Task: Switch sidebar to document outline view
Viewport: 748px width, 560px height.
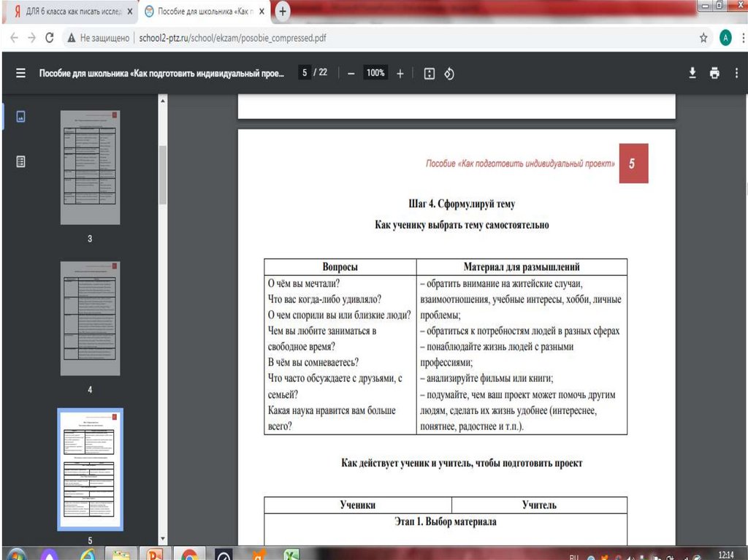Action: (20, 161)
